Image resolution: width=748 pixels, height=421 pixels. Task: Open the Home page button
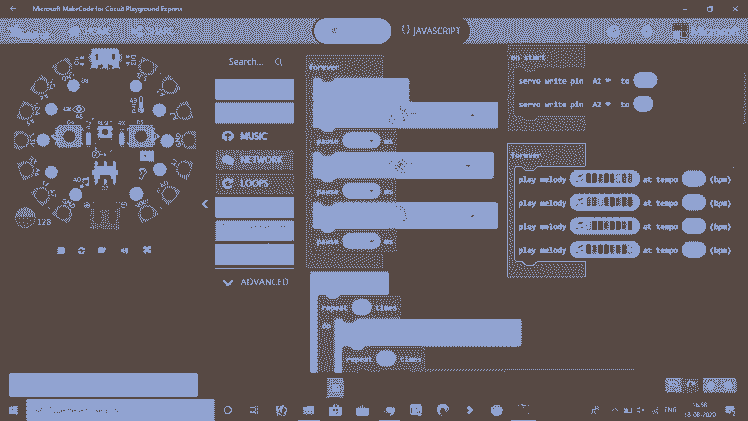tap(91, 31)
